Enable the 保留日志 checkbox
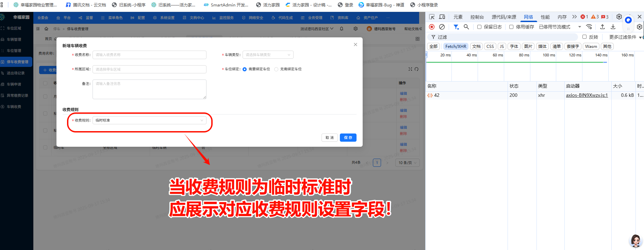644x250 pixels. click(x=479, y=27)
